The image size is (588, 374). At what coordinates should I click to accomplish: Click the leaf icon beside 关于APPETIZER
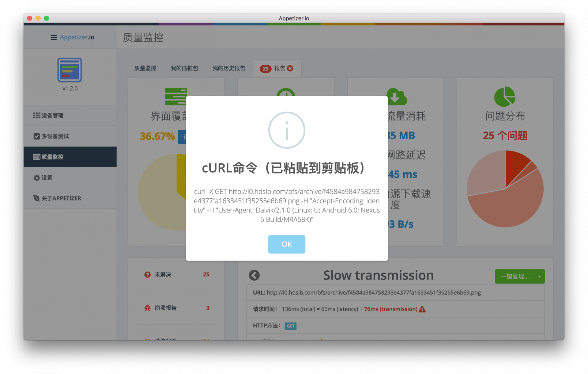click(36, 198)
